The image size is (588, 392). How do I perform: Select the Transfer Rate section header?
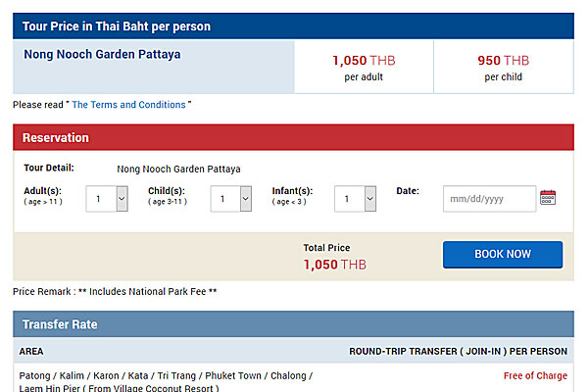[x=293, y=324]
